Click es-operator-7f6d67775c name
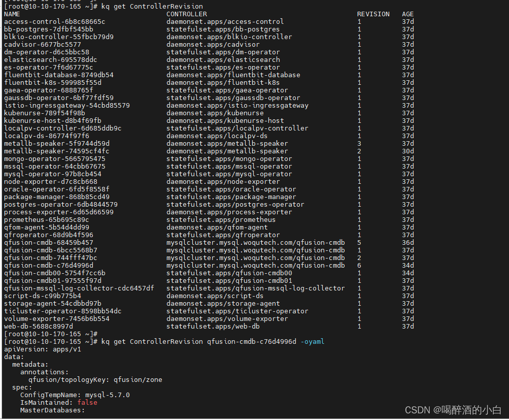Screen dimensions: 509x420 coord(49,68)
